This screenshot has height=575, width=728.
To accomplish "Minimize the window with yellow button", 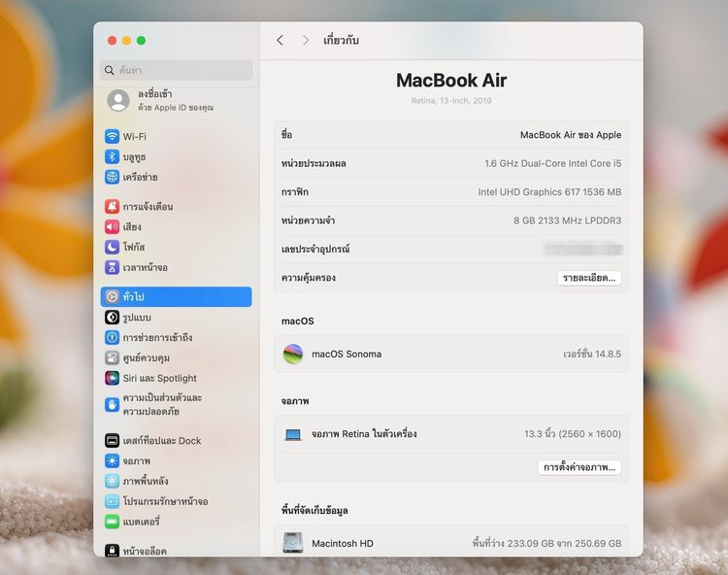I will tap(126, 41).
